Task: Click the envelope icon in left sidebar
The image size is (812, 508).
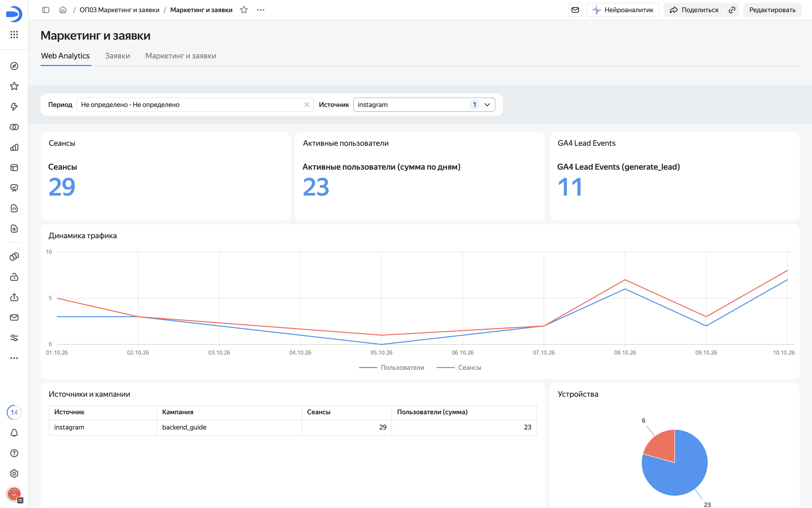Action: 14,317
